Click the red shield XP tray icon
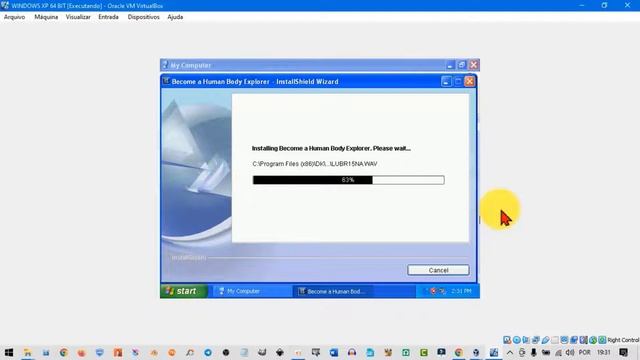The image size is (640, 360). (433, 291)
